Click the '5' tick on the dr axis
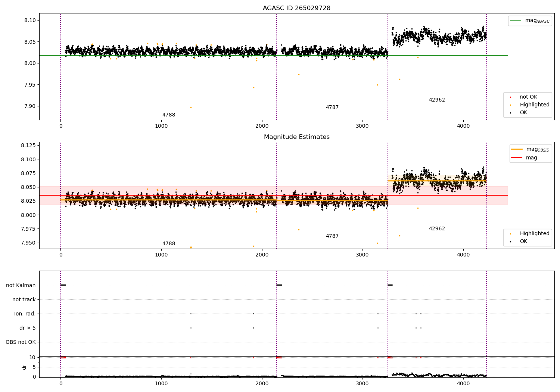 tap(34, 367)
